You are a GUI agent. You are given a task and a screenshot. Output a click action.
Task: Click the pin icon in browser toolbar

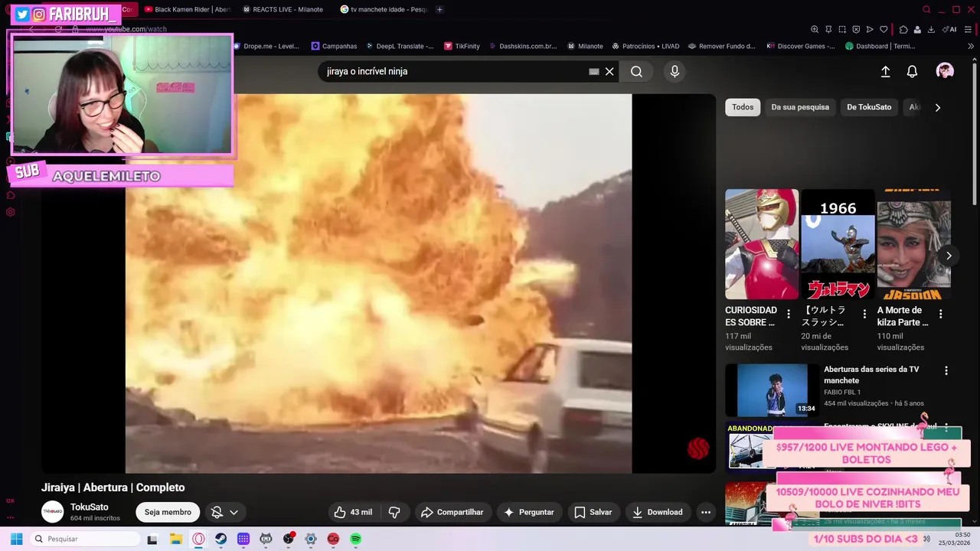click(828, 29)
